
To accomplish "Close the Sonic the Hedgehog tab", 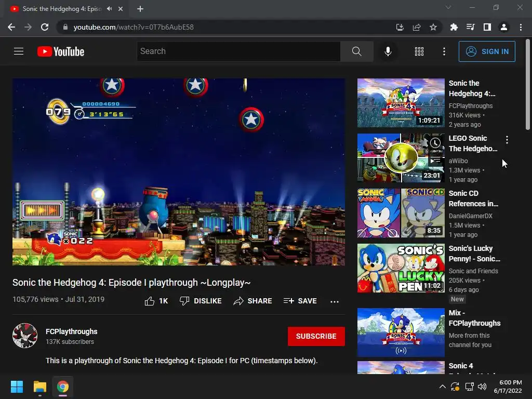I will coord(121,9).
